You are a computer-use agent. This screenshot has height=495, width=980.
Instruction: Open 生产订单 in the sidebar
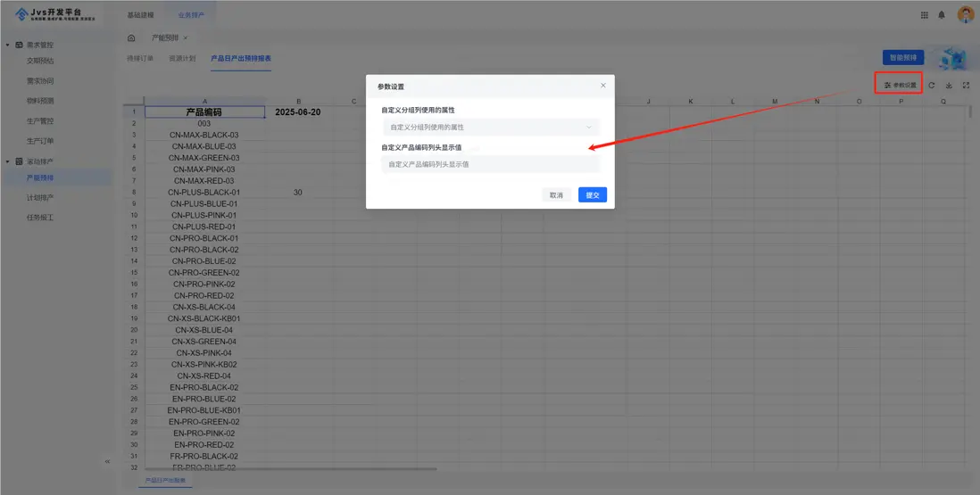coord(40,141)
